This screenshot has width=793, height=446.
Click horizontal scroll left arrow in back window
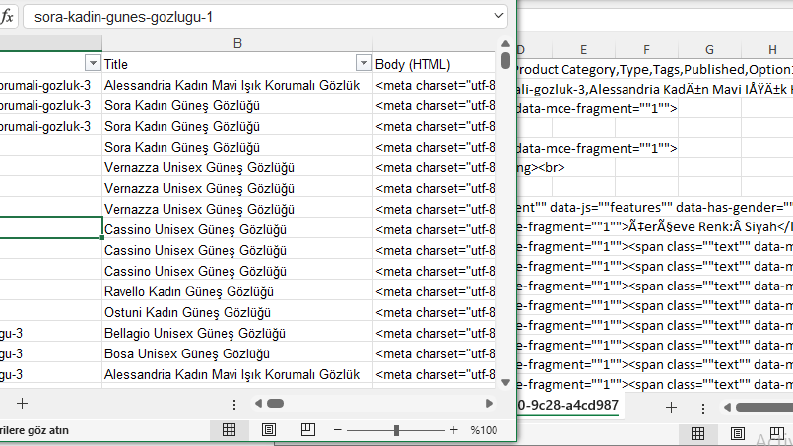point(727,408)
